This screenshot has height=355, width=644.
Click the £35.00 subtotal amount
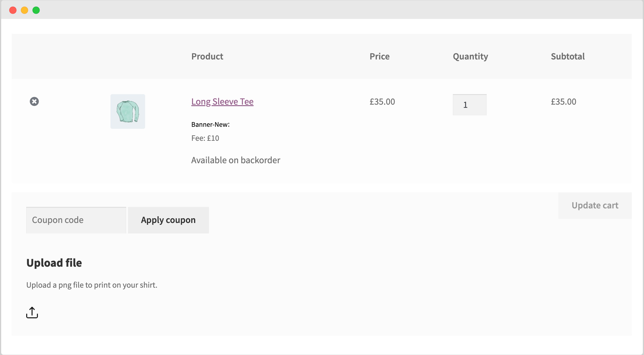(563, 101)
